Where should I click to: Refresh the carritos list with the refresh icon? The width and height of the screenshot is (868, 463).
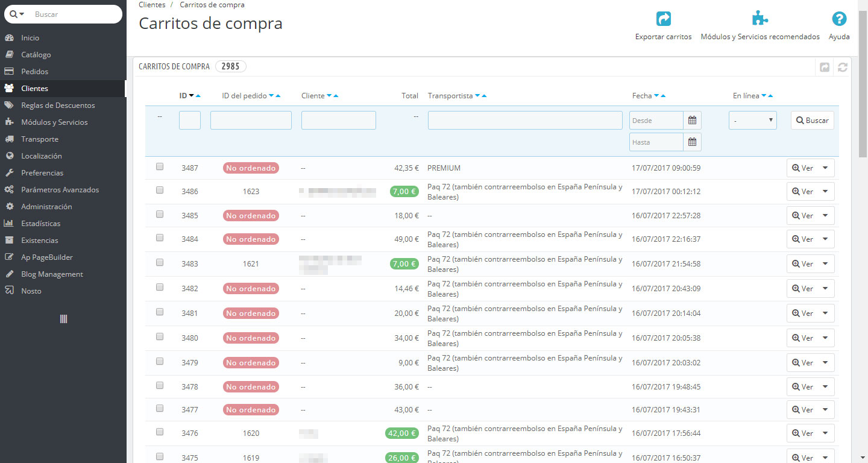pos(843,68)
